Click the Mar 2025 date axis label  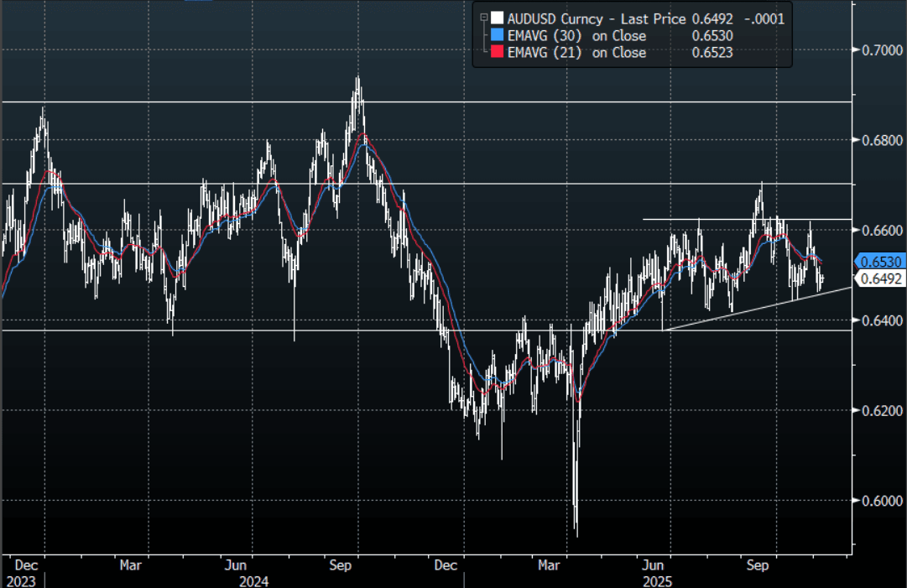tap(550, 566)
